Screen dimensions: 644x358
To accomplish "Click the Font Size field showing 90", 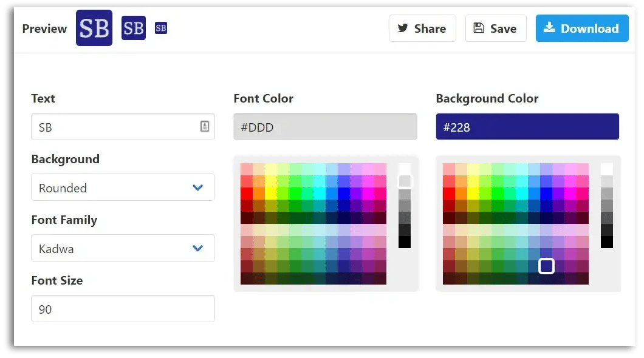I will click(x=123, y=309).
